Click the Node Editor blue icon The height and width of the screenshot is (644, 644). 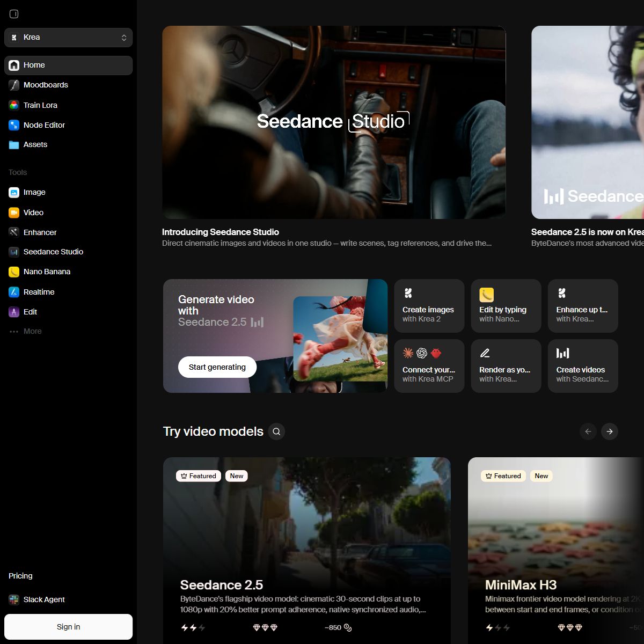coord(14,125)
